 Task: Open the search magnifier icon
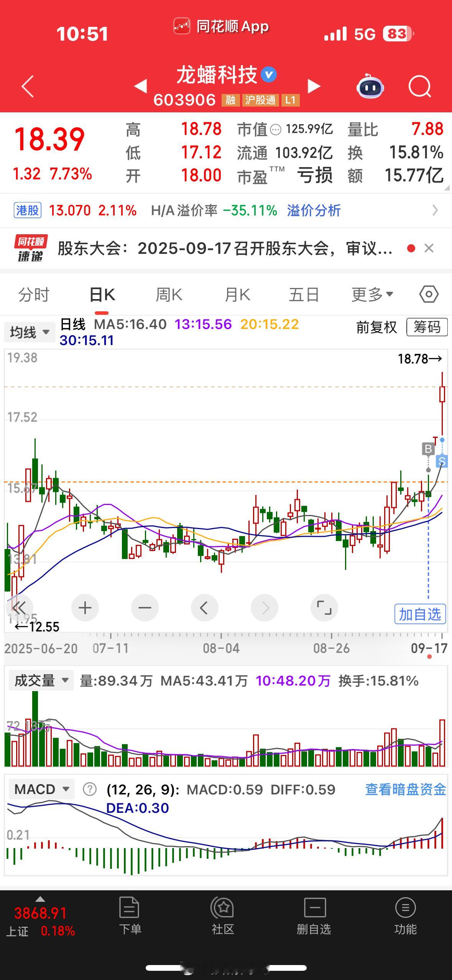point(419,87)
